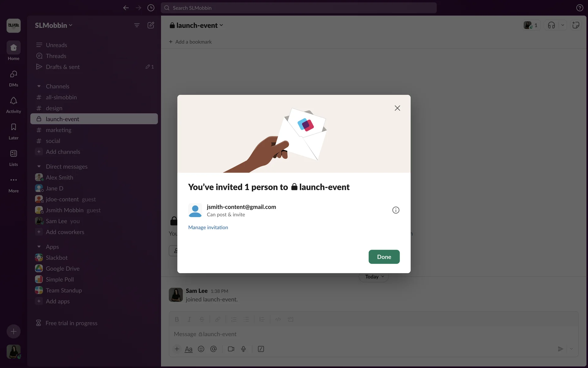The width and height of the screenshot is (588, 368).
Task: Open the history clock icon
Action: tap(151, 8)
